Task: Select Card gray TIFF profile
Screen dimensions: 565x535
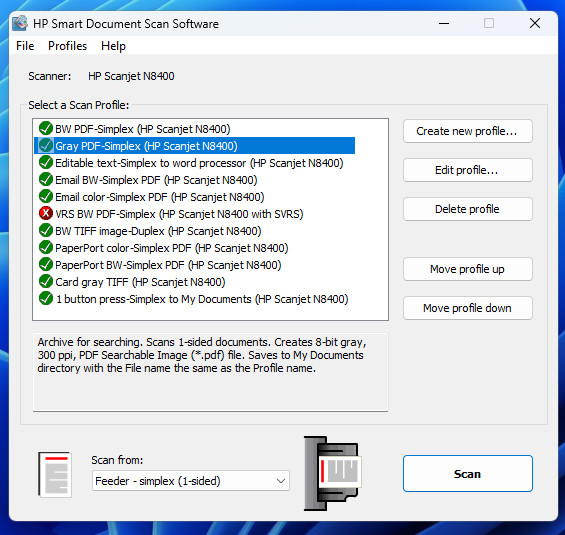Action: (140, 282)
